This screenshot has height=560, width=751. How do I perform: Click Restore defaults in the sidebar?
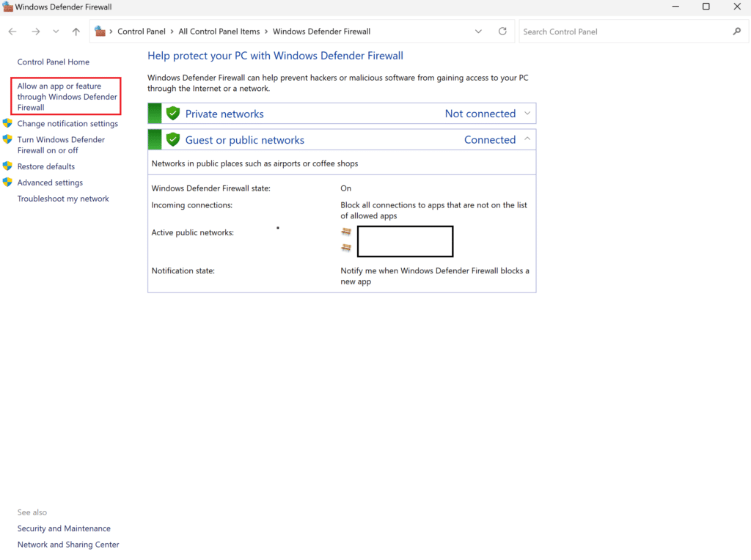pyautogui.click(x=45, y=166)
